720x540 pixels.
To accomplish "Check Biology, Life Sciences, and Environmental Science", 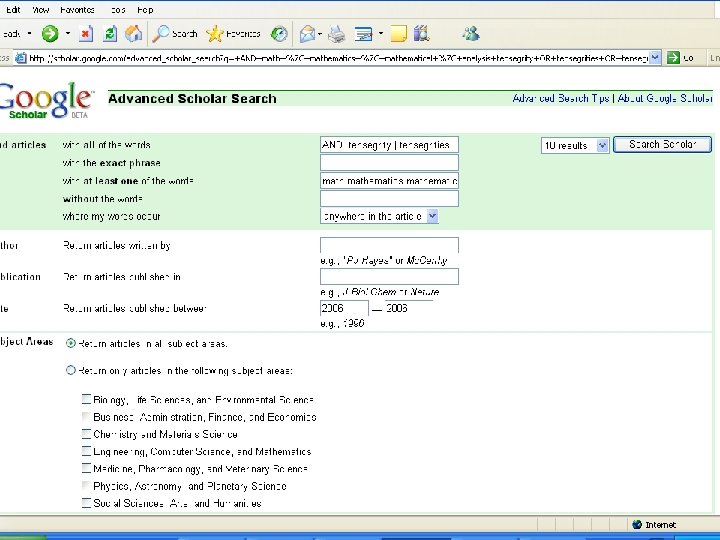I will click(86, 399).
